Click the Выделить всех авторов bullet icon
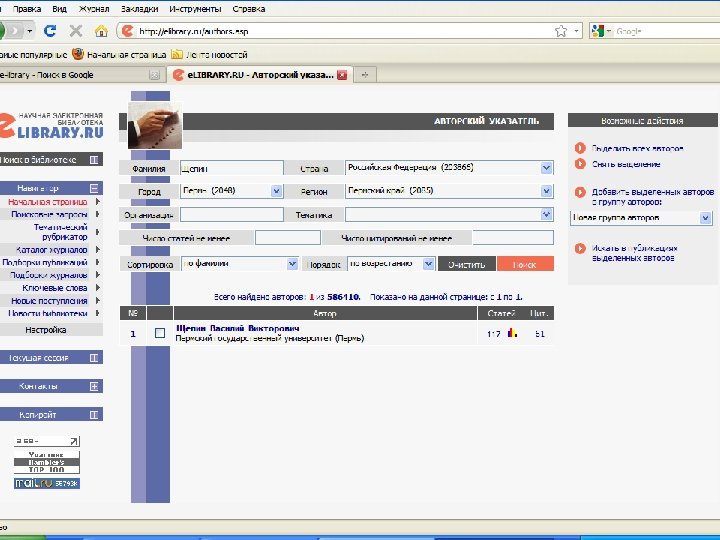The height and width of the screenshot is (540, 720). (580, 148)
